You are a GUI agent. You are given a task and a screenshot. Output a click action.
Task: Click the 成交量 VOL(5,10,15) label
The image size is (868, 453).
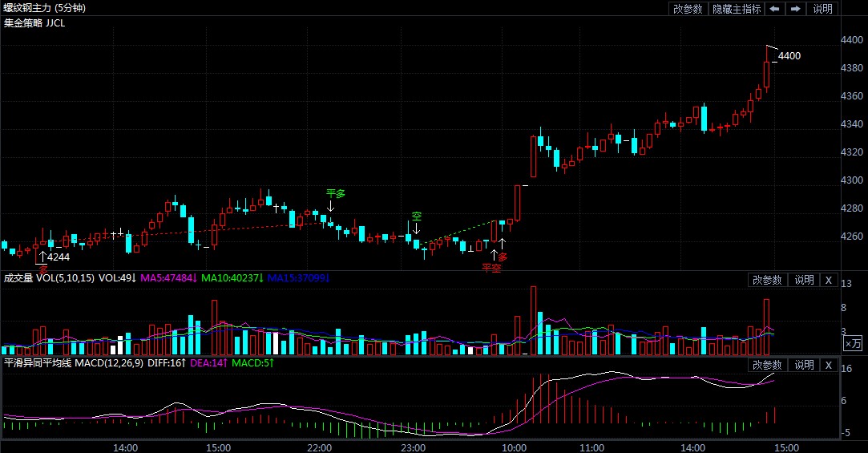49,278
